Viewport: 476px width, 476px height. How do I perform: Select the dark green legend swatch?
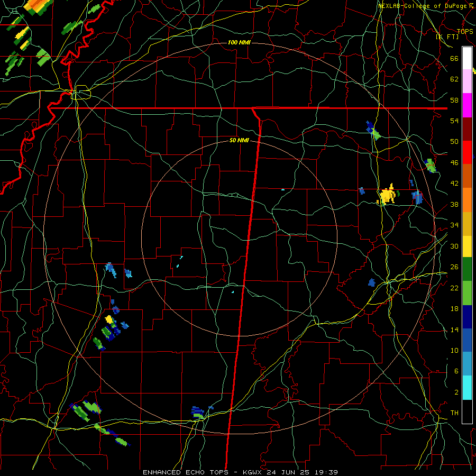pos(467,269)
